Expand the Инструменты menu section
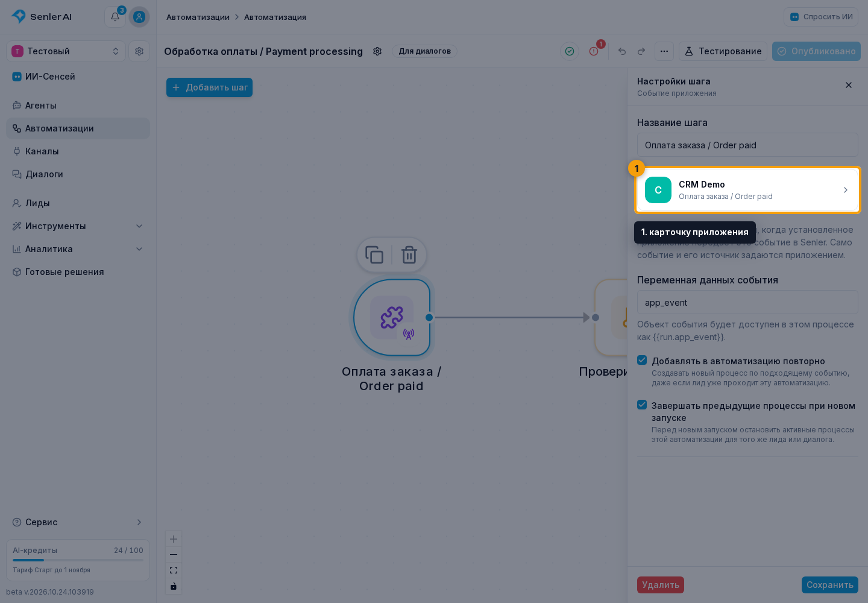 click(x=78, y=226)
